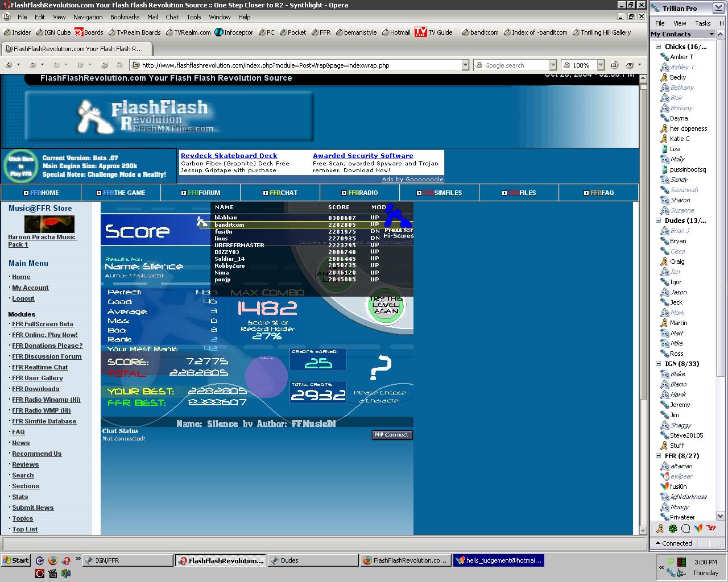Click the green ICQ flower icon
The image size is (728, 582).
[673, 528]
